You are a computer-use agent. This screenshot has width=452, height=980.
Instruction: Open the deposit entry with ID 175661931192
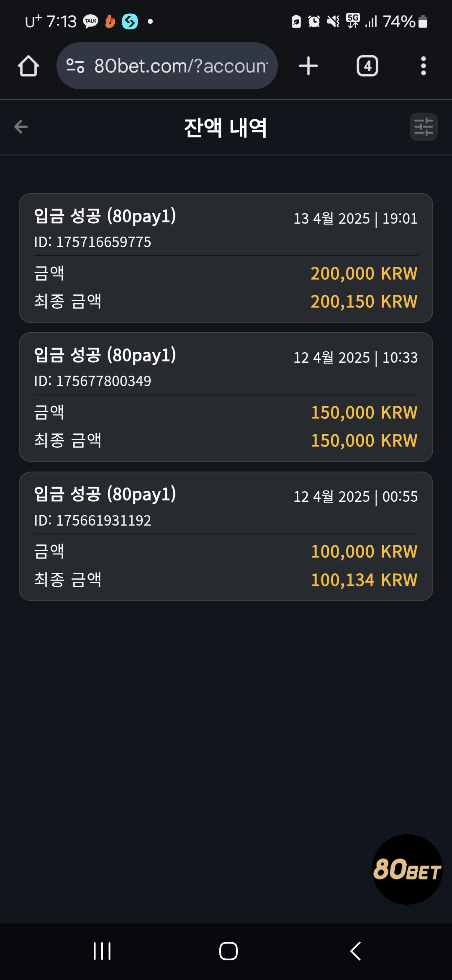point(226,536)
